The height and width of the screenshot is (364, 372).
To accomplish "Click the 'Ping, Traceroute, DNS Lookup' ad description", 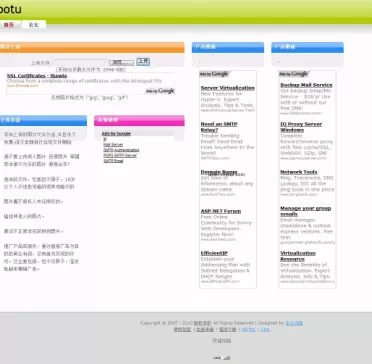I will tap(307, 184).
